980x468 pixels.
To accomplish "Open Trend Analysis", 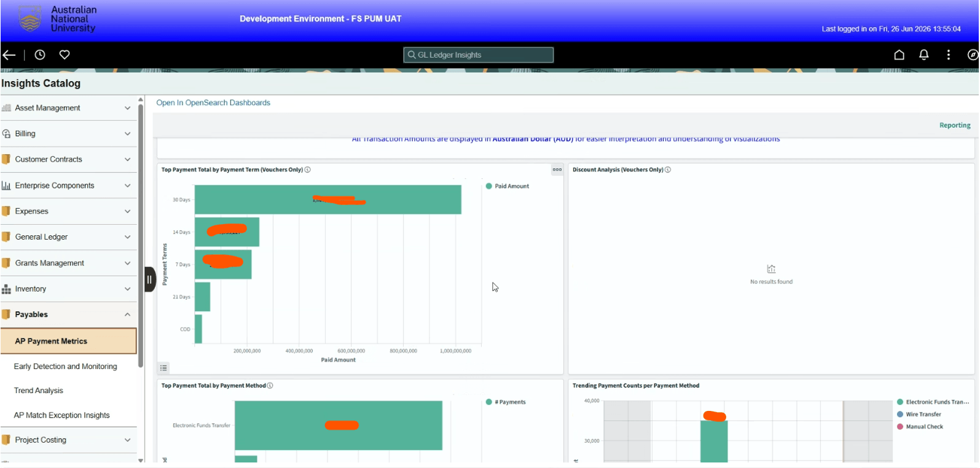I will click(x=38, y=391).
